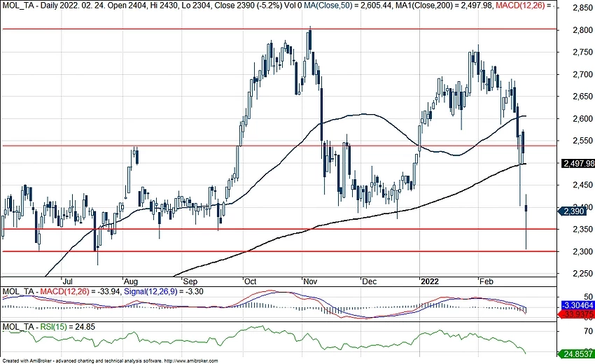Select the Oct label on date axis
The width and height of the screenshot is (595, 364).
250,281
